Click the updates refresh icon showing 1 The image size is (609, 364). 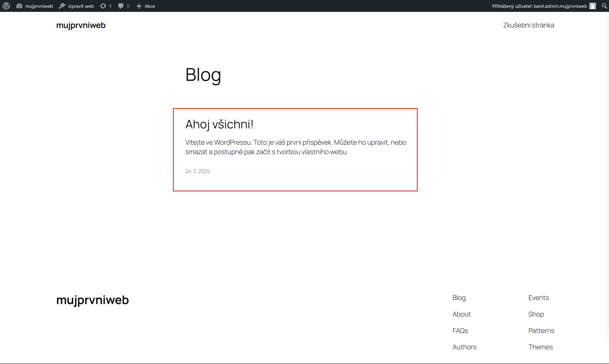pos(103,6)
